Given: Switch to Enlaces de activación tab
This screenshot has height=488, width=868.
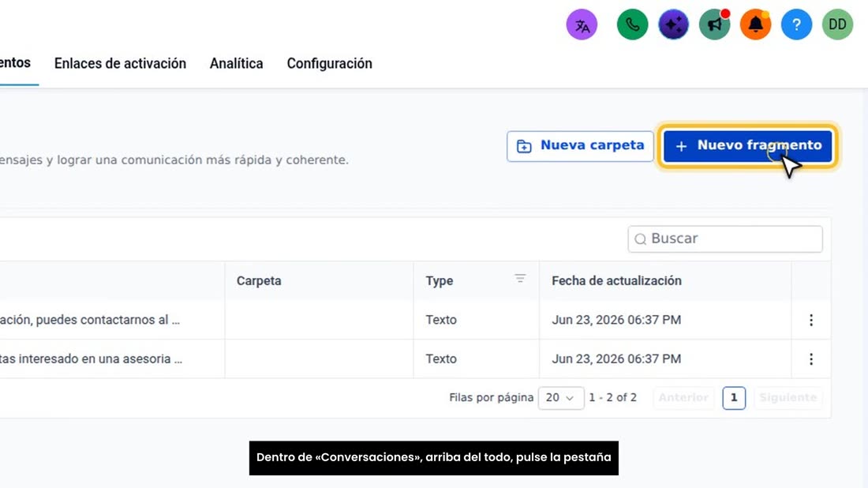Looking at the screenshot, I should [x=120, y=64].
